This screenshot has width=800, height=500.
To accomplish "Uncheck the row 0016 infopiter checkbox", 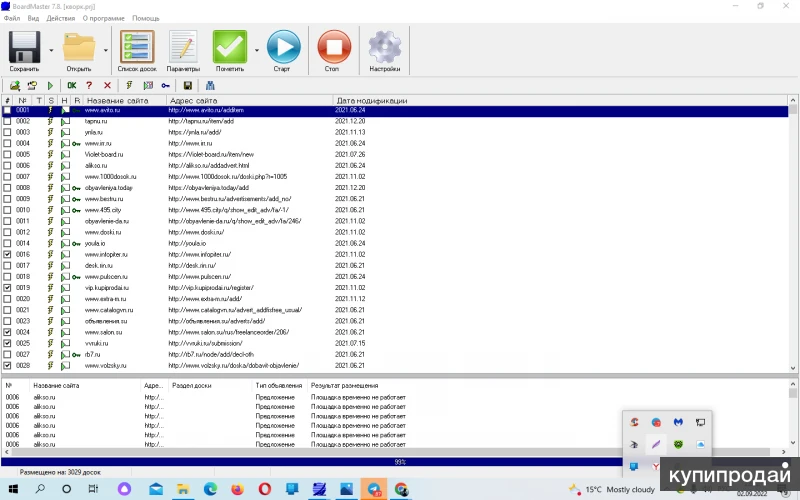I will (8, 255).
